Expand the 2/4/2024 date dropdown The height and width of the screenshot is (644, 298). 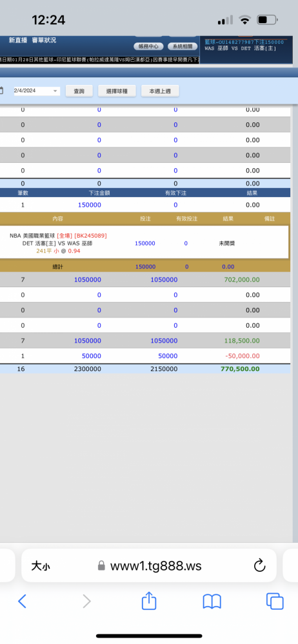(x=55, y=91)
